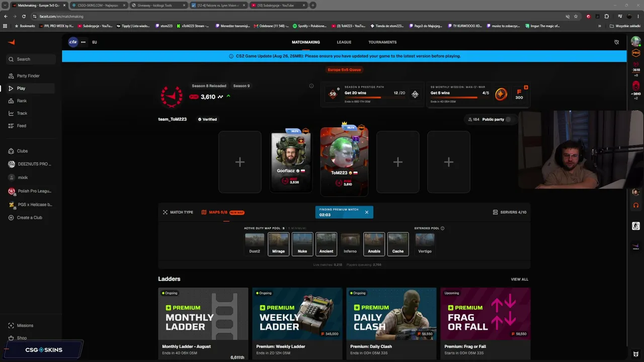Cancel the premium match search
Viewport: 644px width, 362px height.
click(366, 212)
